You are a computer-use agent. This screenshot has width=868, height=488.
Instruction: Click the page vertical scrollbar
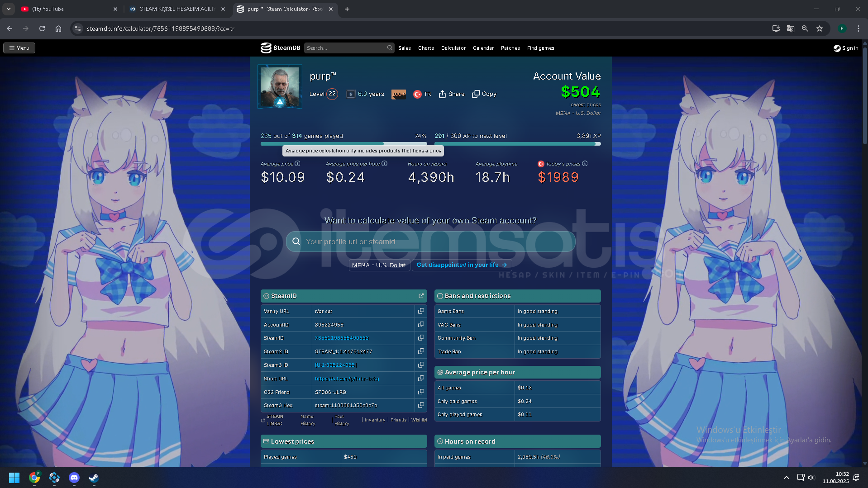[865, 95]
